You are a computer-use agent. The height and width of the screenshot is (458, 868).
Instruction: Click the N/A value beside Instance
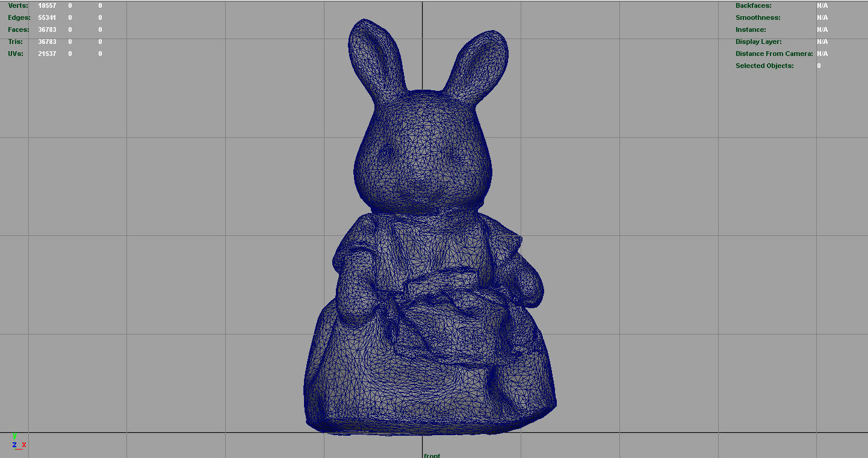(822, 29)
